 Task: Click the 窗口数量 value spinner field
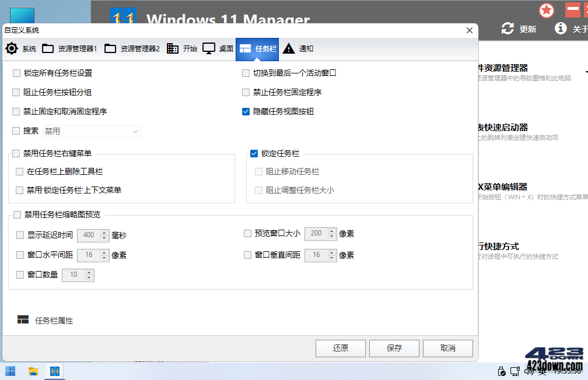(x=75, y=275)
